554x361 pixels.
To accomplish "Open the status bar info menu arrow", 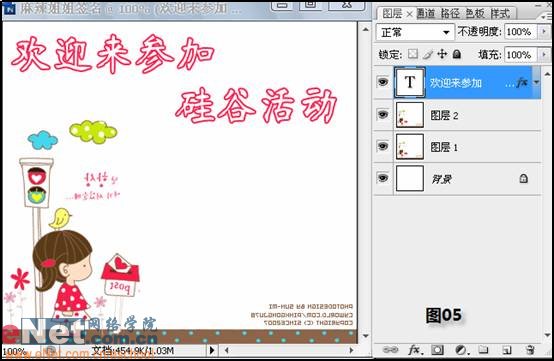I will pos(212,350).
